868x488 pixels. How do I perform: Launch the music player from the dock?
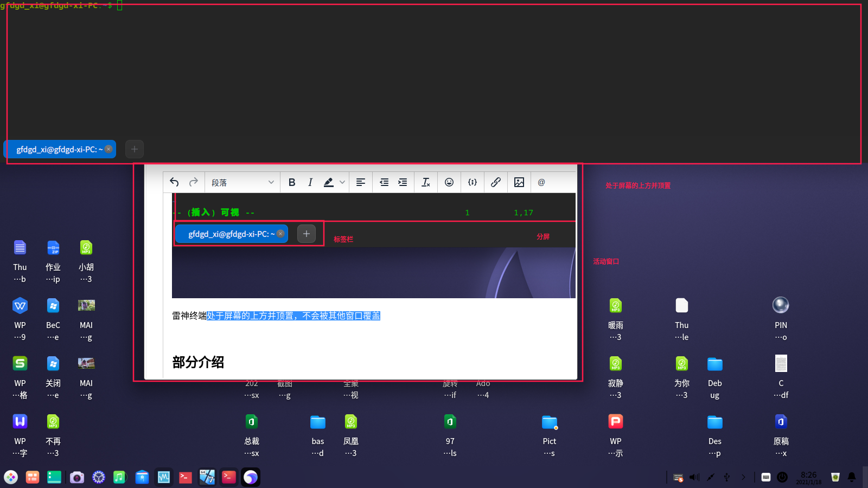point(119,477)
